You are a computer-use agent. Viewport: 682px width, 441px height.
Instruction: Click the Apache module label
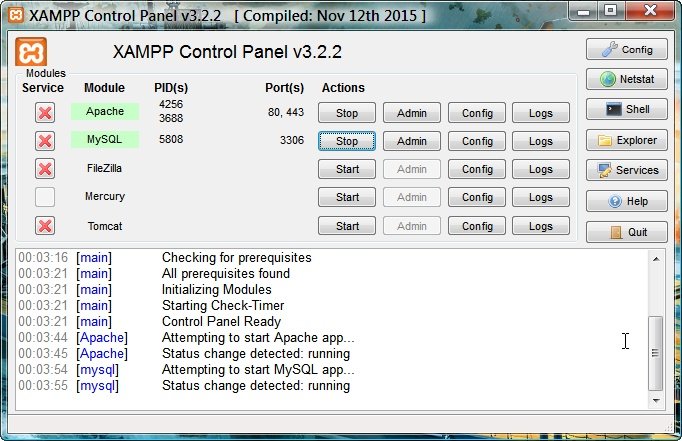tap(105, 111)
